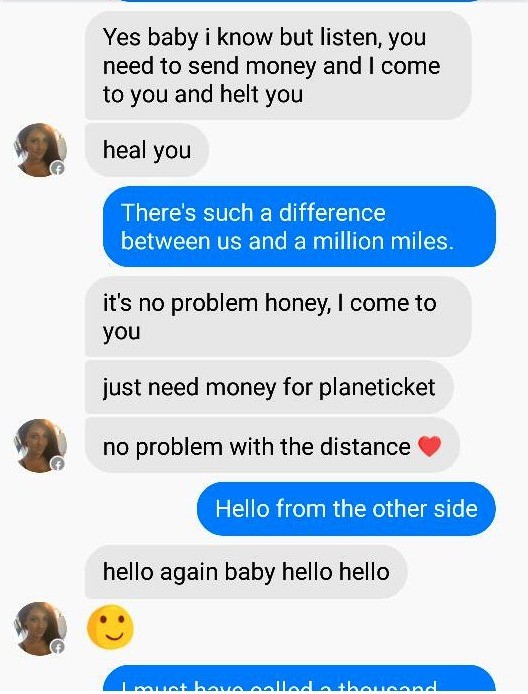Select the 'heal you' message bubble
The width and height of the screenshot is (528, 694).
click(x=146, y=150)
